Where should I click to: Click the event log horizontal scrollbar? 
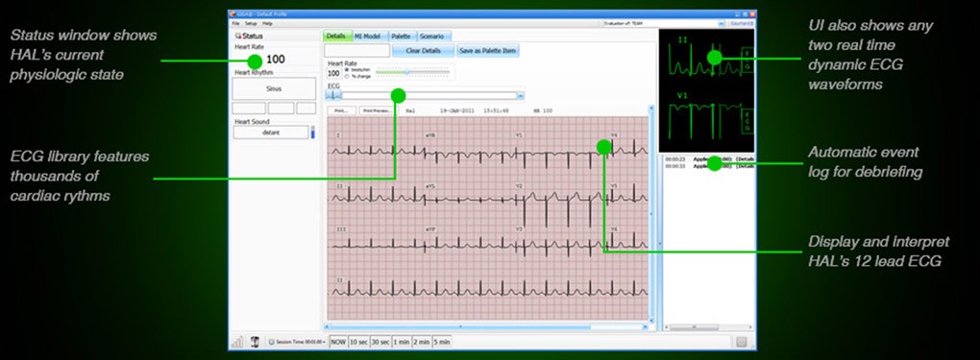708,326
